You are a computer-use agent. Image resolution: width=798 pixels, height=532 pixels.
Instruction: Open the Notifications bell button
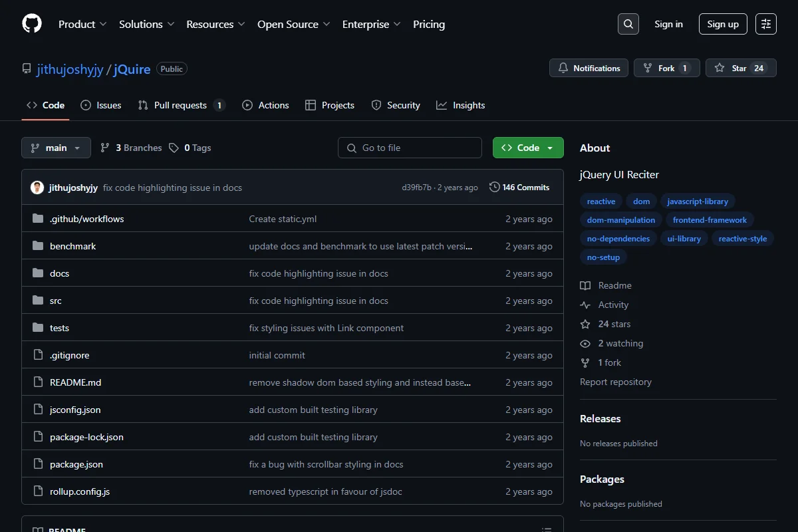pyautogui.click(x=589, y=68)
